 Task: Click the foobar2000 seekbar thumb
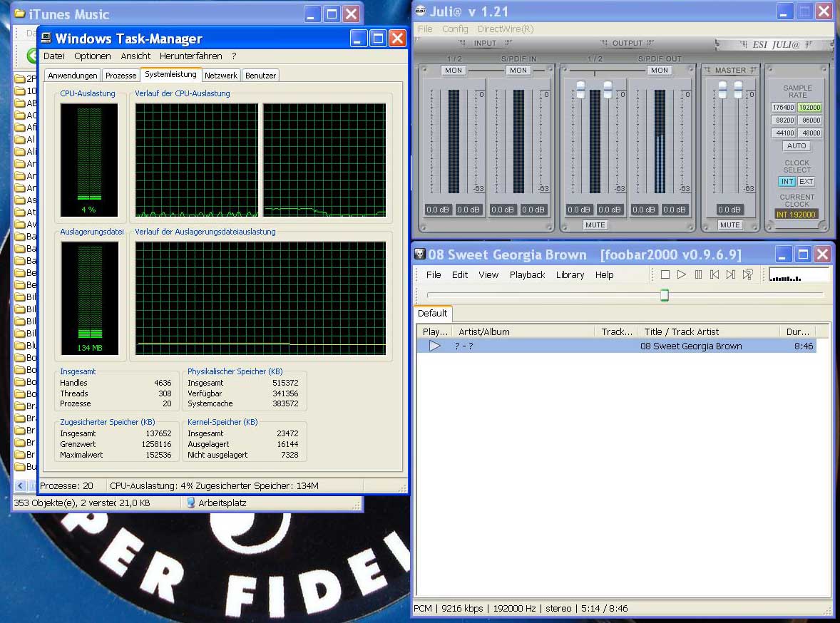(x=665, y=295)
